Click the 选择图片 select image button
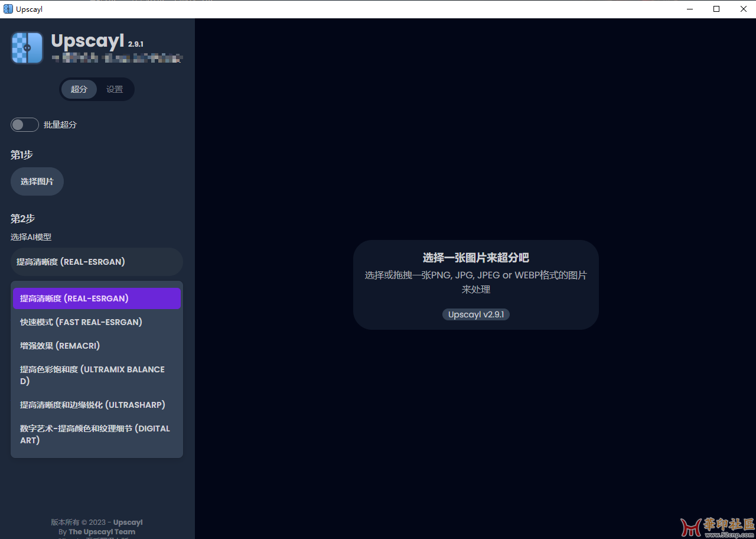The height and width of the screenshot is (539, 756). [x=37, y=181]
